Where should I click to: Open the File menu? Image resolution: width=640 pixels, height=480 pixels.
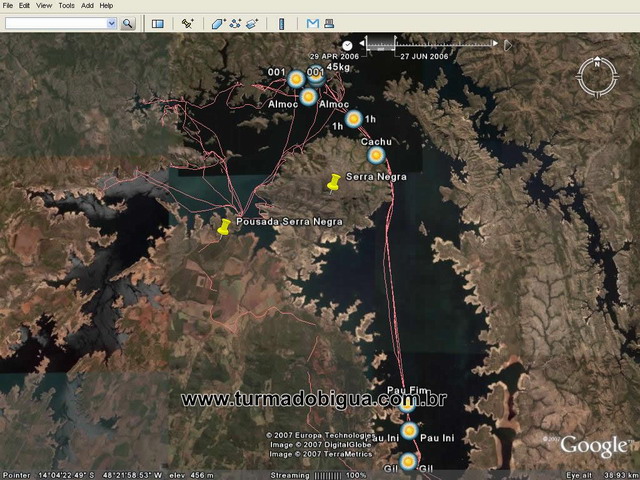(7, 6)
